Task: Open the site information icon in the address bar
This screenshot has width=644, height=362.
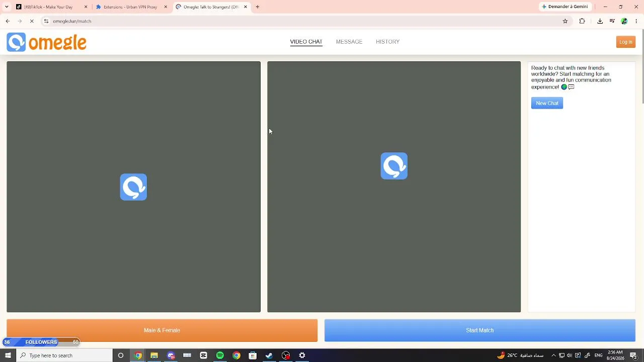Action: pos(46,21)
